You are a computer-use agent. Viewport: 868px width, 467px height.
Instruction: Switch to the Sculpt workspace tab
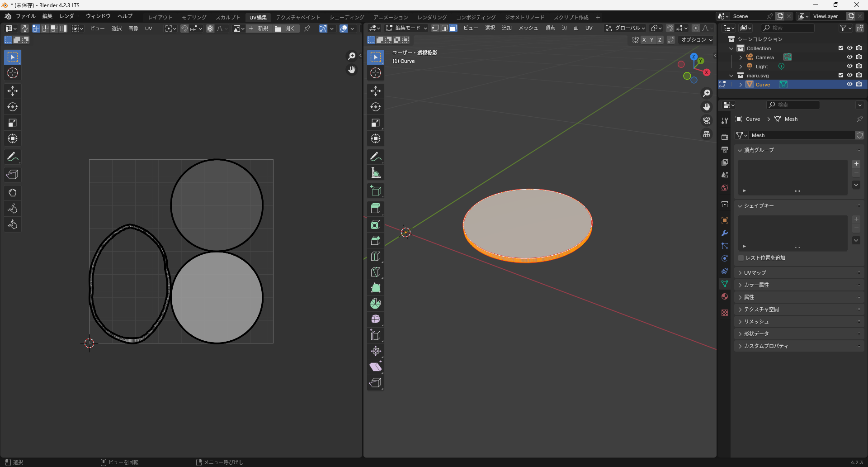point(228,17)
